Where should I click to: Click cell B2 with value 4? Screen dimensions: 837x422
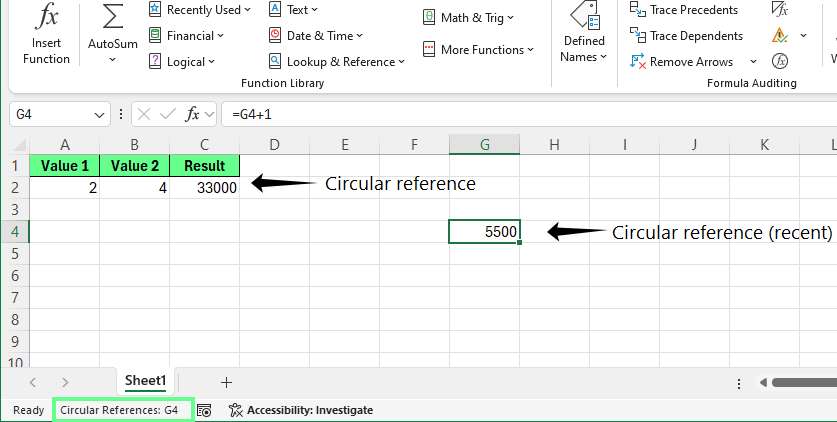(x=135, y=188)
